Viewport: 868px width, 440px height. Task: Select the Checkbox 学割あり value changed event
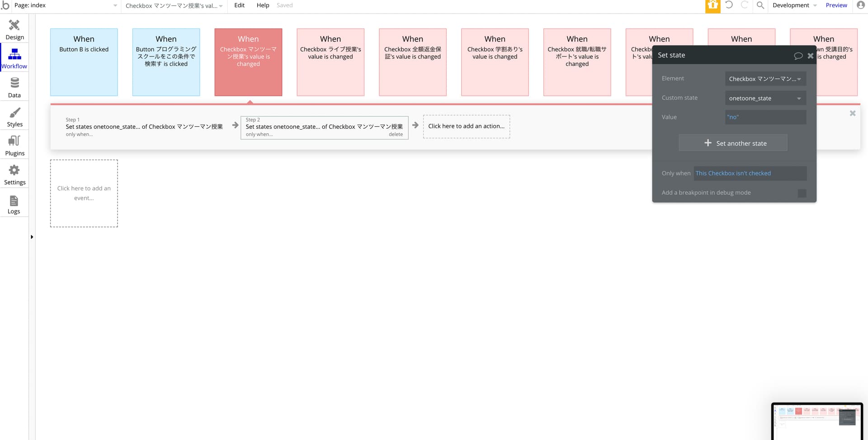point(495,62)
